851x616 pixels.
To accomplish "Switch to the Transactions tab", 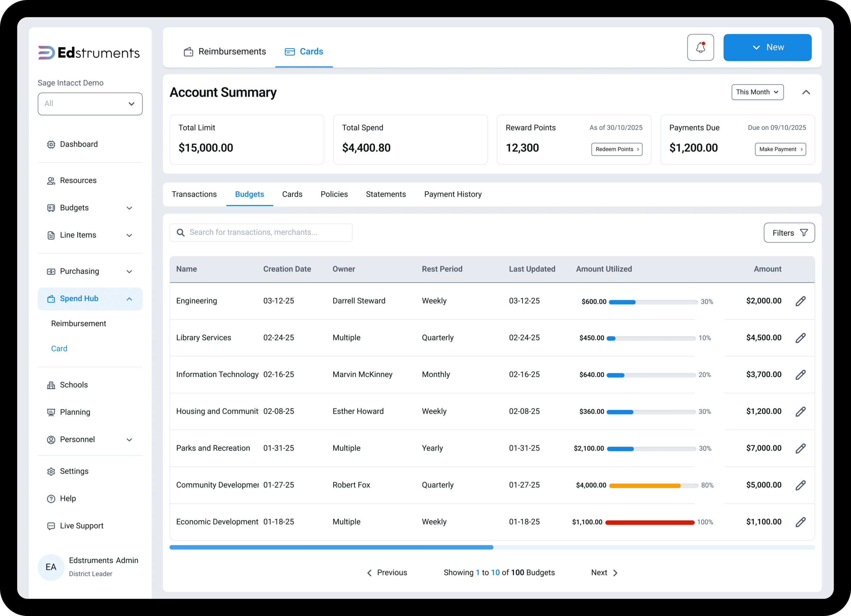I will click(x=194, y=194).
